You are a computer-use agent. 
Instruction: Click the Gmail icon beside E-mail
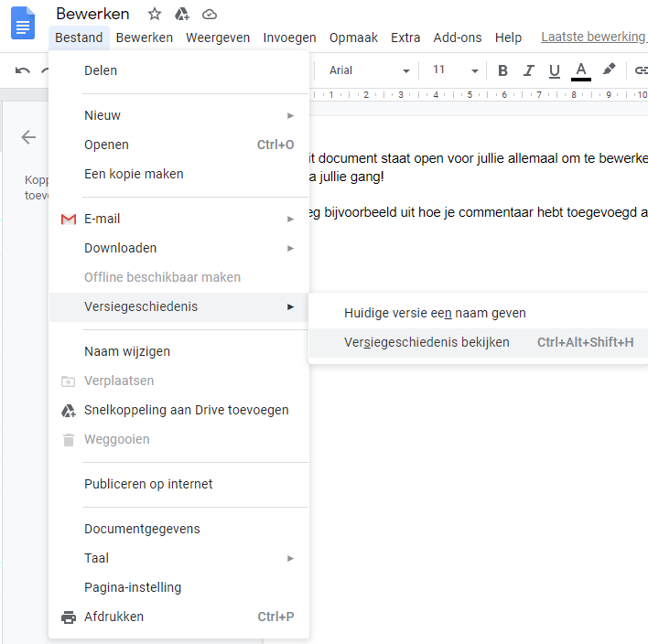tap(69, 219)
